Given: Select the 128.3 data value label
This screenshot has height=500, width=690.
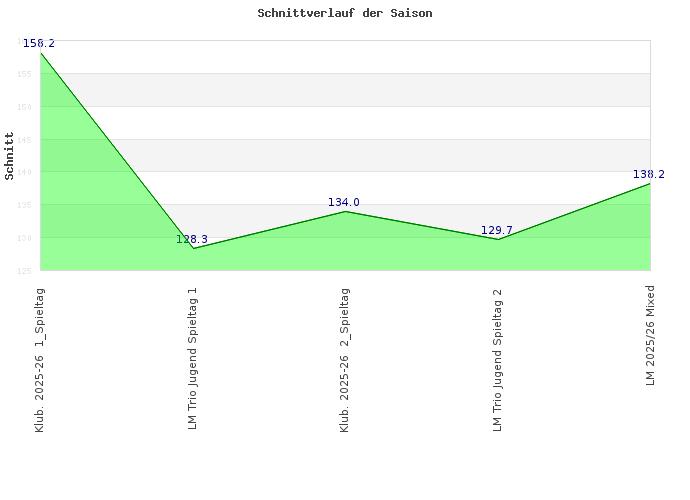Looking at the screenshot, I should 192,239.
